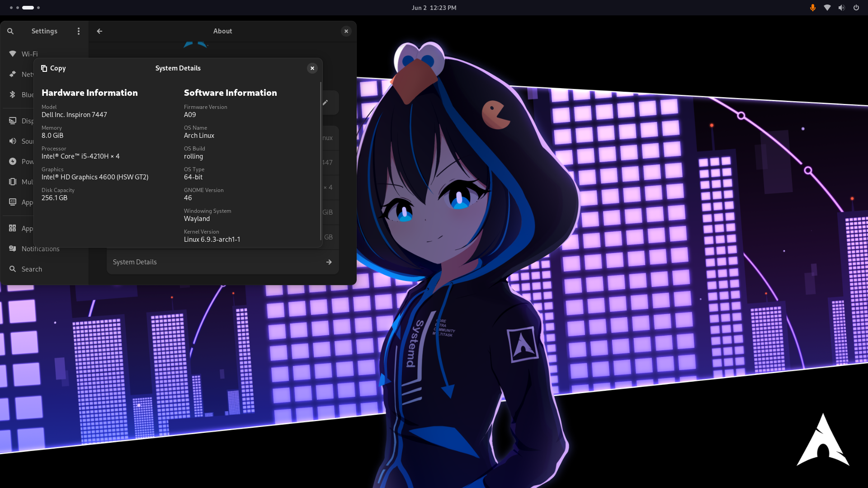Click the pencil edit icon for device name
The width and height of the screenshot is (868, 488).
click(325, 103)
